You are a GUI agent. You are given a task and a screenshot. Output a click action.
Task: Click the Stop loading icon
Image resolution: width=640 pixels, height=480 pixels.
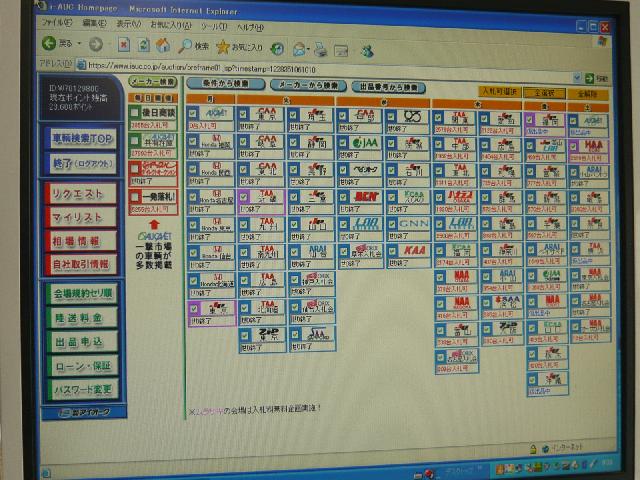click(124, 45)
